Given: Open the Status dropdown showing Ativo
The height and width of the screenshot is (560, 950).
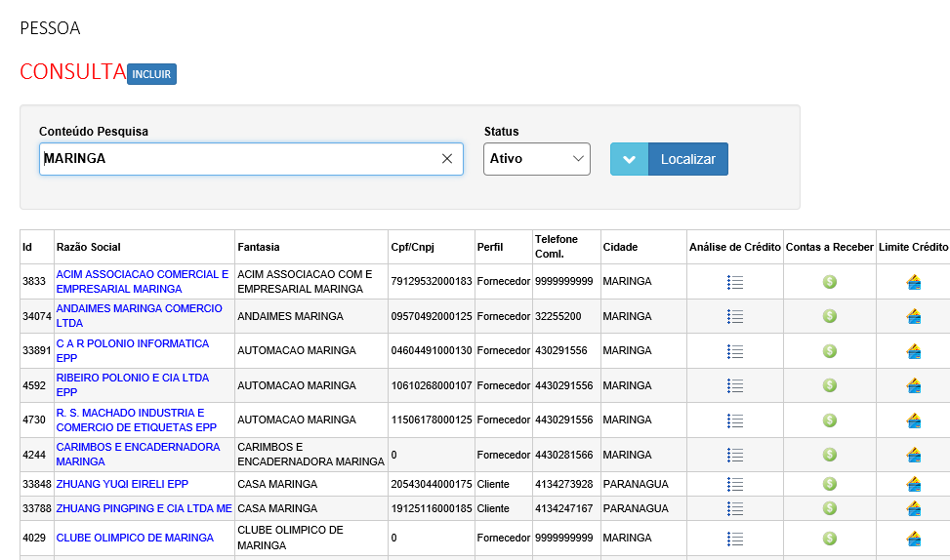Looking at the screenshot, I should click(x=536, y=159).
